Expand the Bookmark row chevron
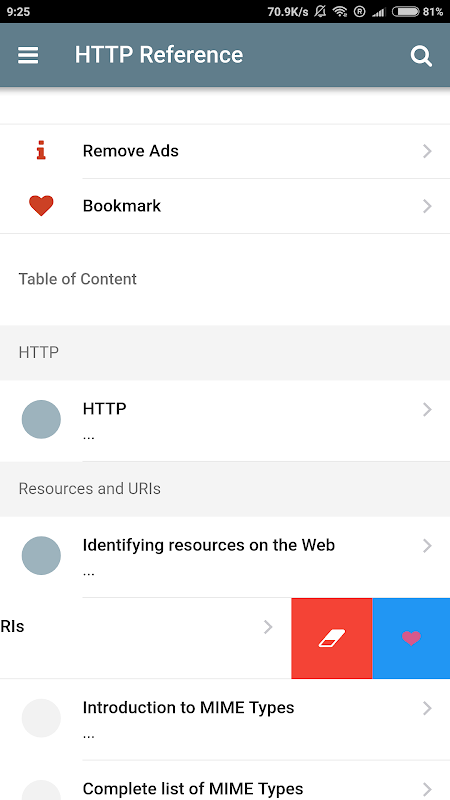The image size is (450, 800). pyautogui.click(x=428, y=206)
